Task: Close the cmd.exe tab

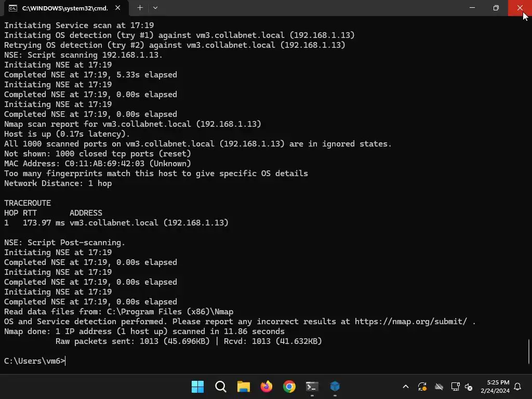Action: [x=118, y=8]
